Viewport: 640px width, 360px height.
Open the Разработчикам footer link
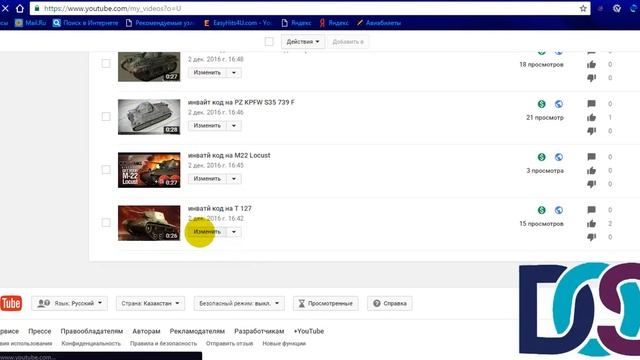(259, 331)
